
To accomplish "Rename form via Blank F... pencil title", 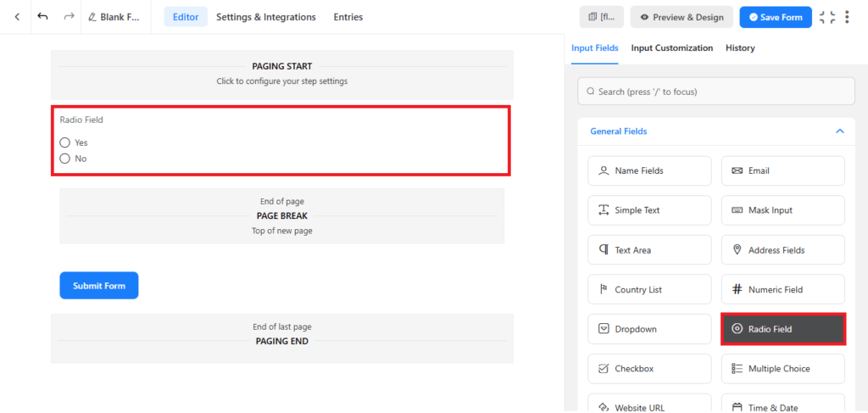I will tap(115, 17).
